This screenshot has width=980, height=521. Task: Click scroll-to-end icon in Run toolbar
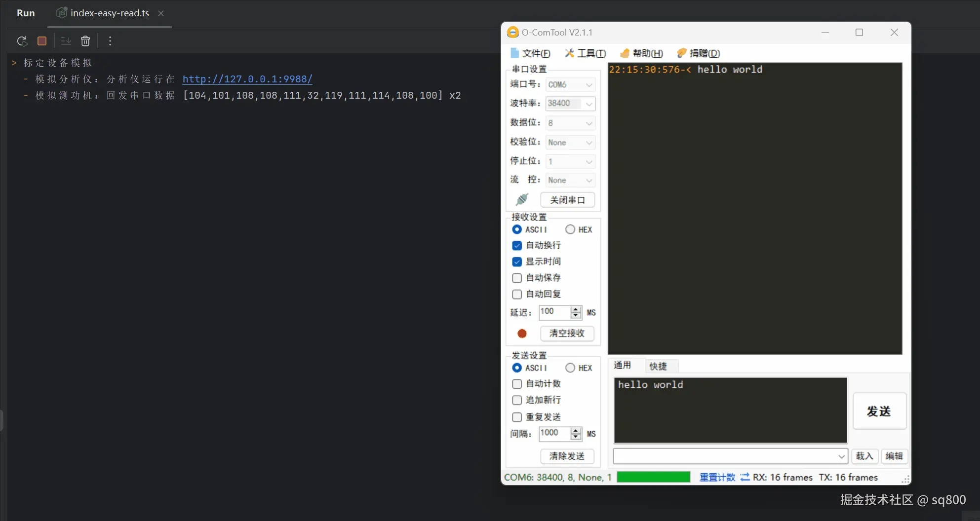[66, 41]
